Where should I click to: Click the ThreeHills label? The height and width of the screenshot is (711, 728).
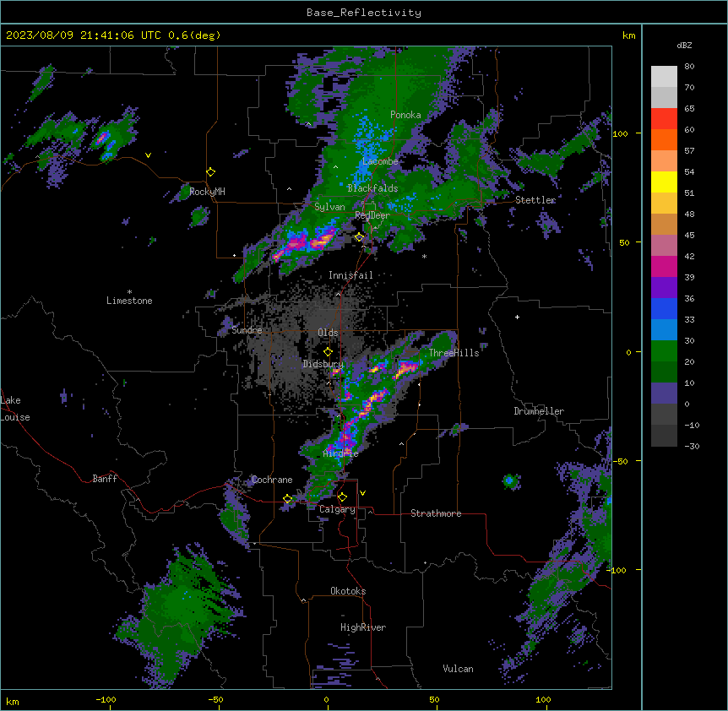[x=454, y=353]
